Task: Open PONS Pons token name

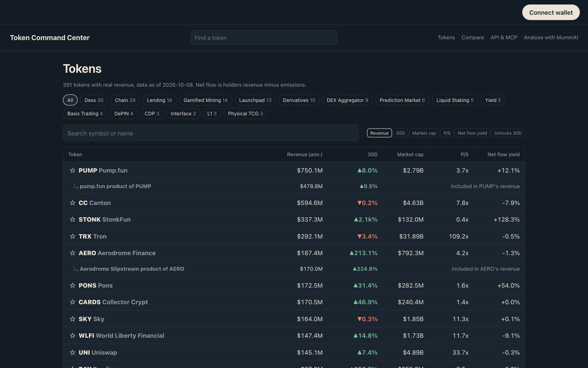Action: pyautogui.click(x=96, y=285)
